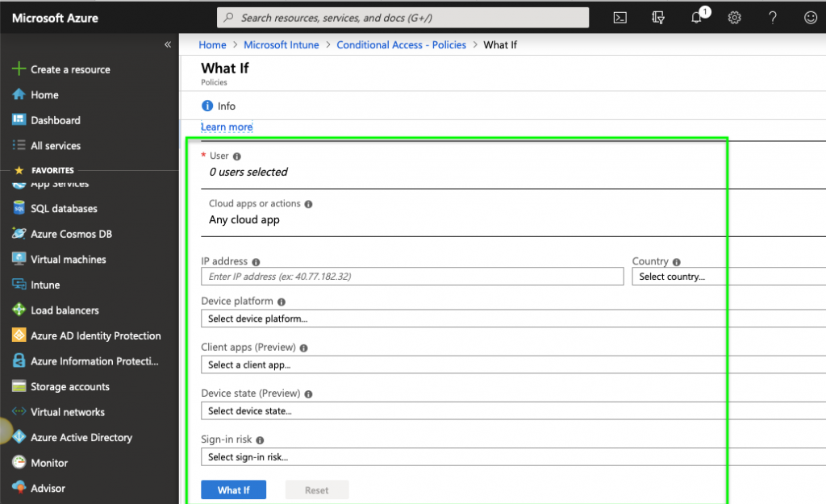Click the Reset button

(x=316, y=489)
